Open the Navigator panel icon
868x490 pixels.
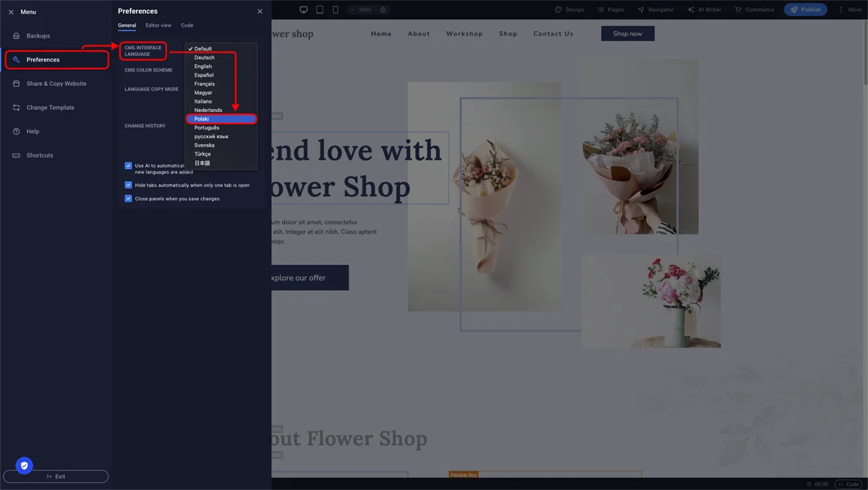point(655,9)
